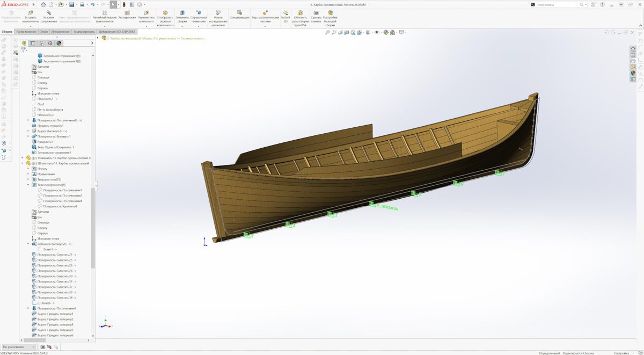This screenshot has height=355, width=644.
Task: Collapse the Тела поверхности(4) tree folder
Action: click(x=28, y=185)
